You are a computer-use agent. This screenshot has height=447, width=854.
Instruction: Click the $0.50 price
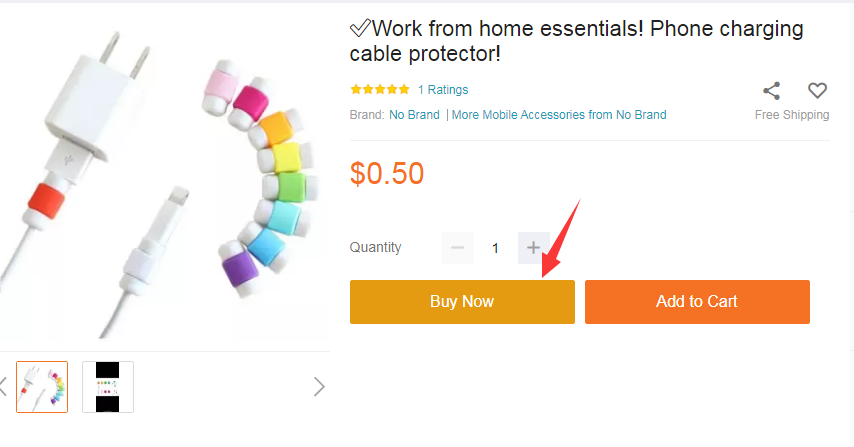point(387,174)
